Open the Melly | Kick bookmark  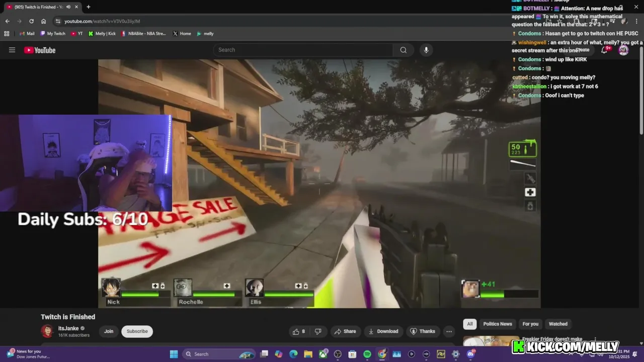coord(102,34)
